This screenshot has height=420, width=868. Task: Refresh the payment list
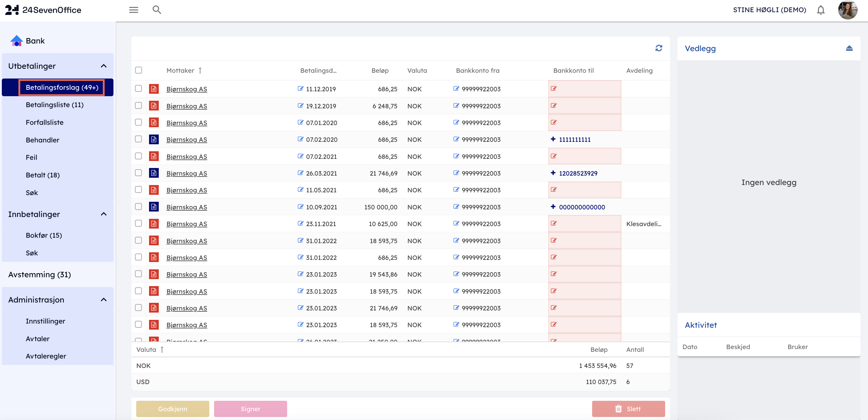(x=658, y=48)
